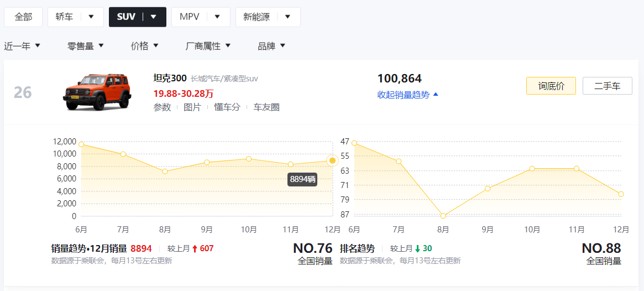
Task: Click the 长城汽车/紧凑型suv label
Action: coord(224,79)
